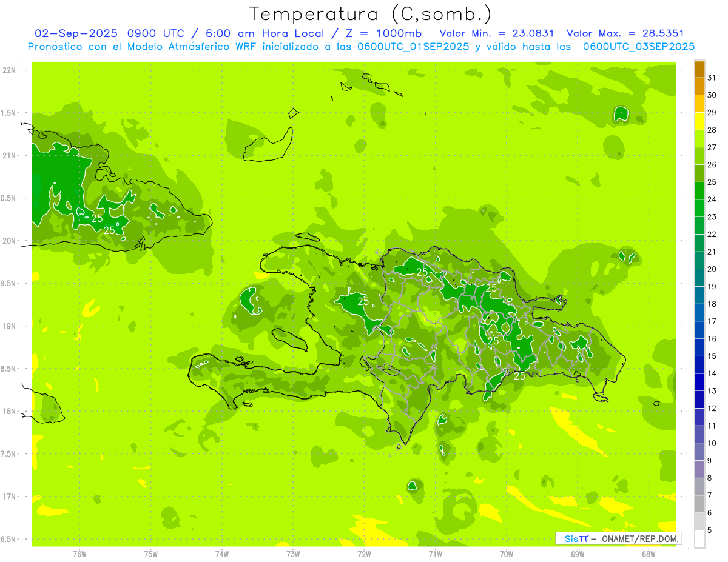Viewport: 728px width, 562px height.
Task: Click the "6.5N" latitude axis label
Action: pos(9,540)
